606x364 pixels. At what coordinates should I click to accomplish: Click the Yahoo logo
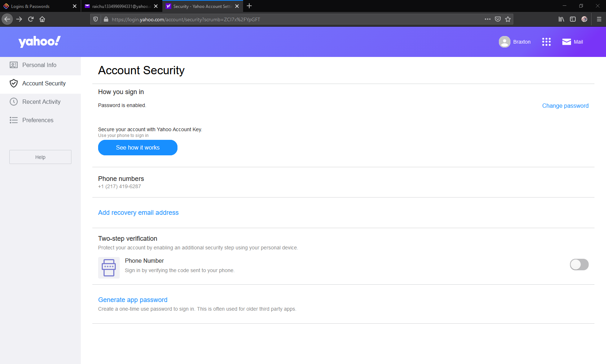[x=40, y=42]
